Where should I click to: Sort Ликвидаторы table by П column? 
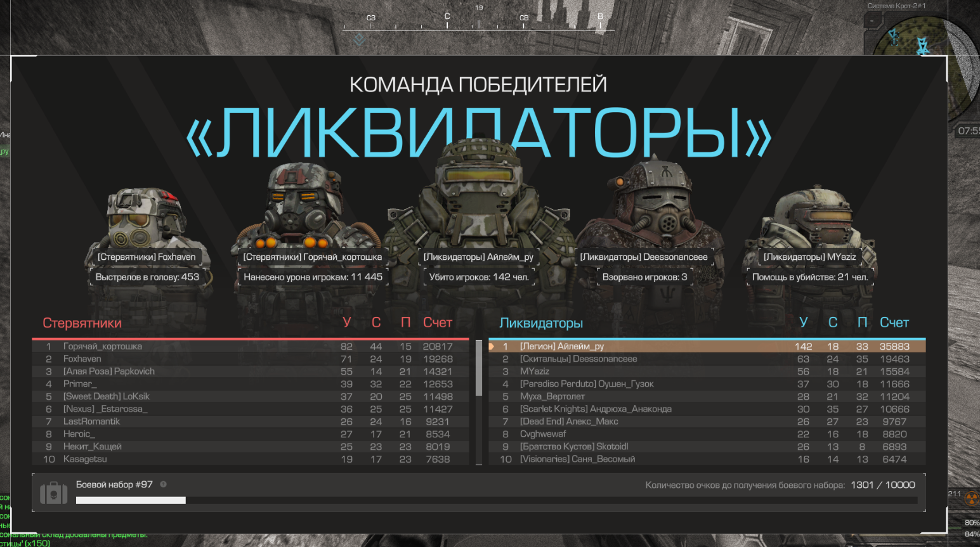[862, 323]
